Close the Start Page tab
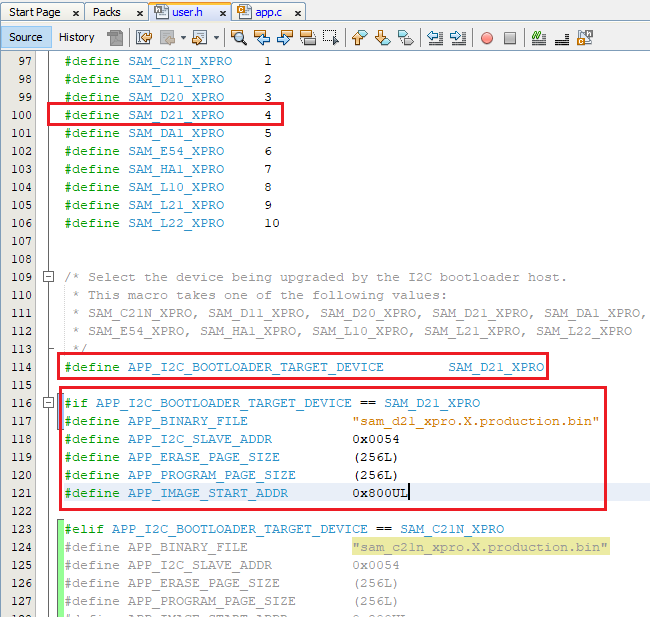Image resolution: width=650 pixels, height=617 pixels. point(76,14)
